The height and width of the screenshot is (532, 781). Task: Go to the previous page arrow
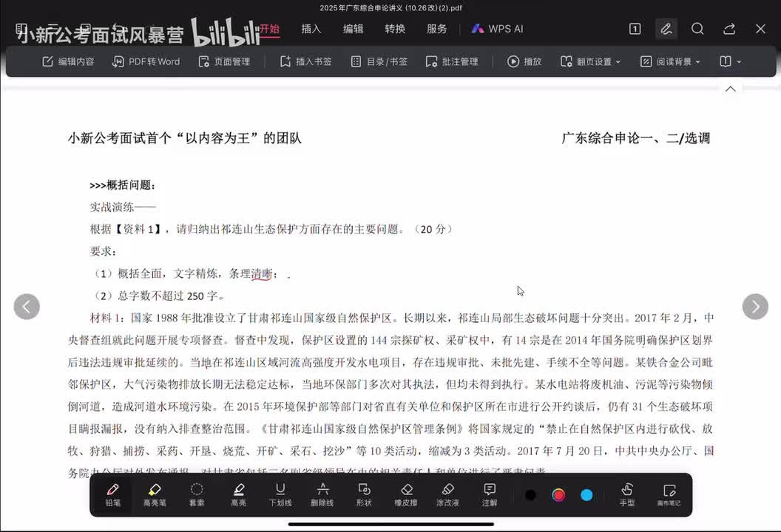(x=27, y=307)
